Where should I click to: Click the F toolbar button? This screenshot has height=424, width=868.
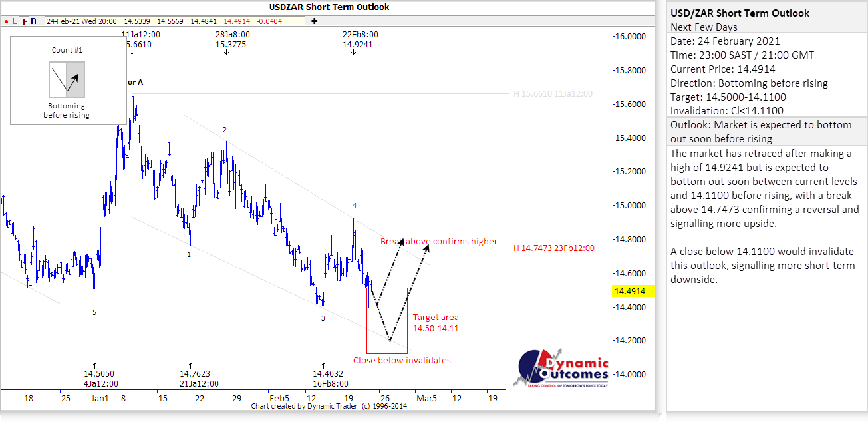(x=25, y=21)
